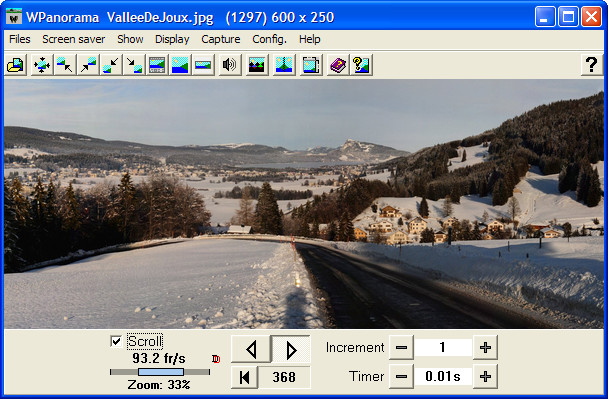Click the position field showing 368
Screen dimensions: 608x399
coord(284,377)
